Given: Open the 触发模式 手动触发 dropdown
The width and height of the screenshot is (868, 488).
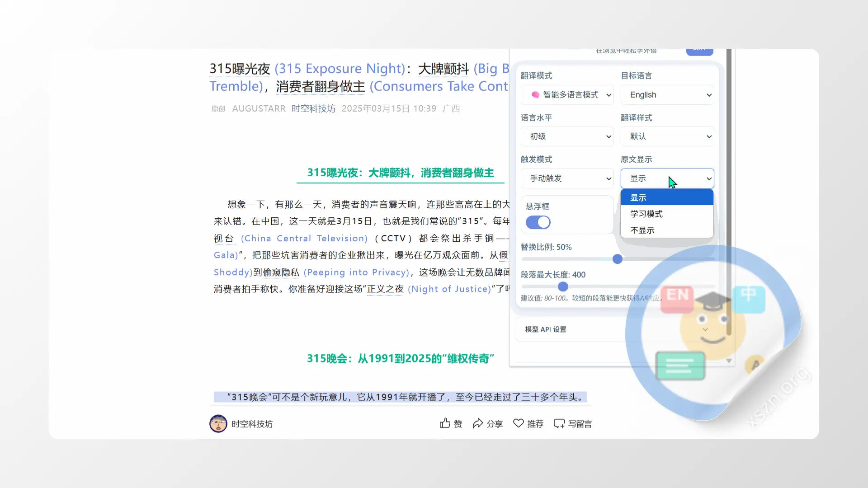Looking at the screenshot, I should click(567, 178).
